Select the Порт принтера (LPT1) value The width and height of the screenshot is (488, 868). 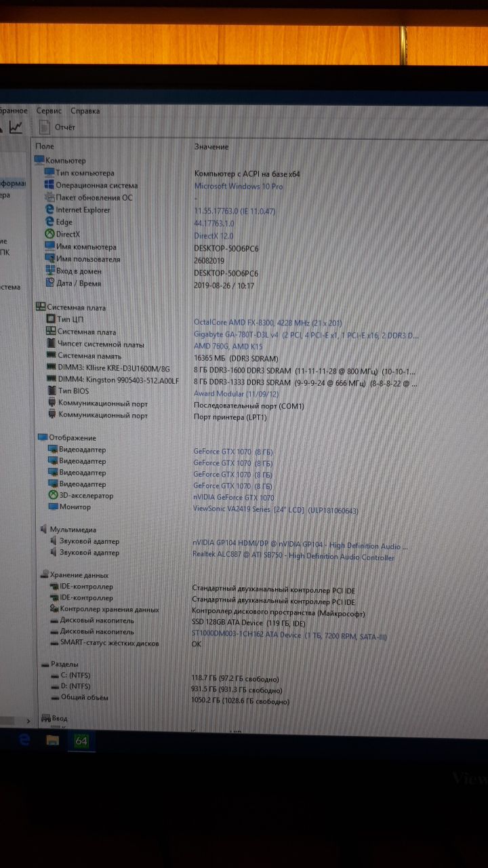pyautogui.click(x=230, y=417)
